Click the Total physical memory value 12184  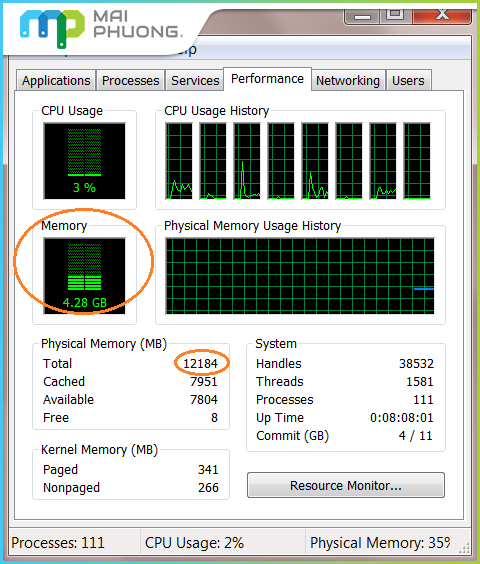click(x=200, y=363)
